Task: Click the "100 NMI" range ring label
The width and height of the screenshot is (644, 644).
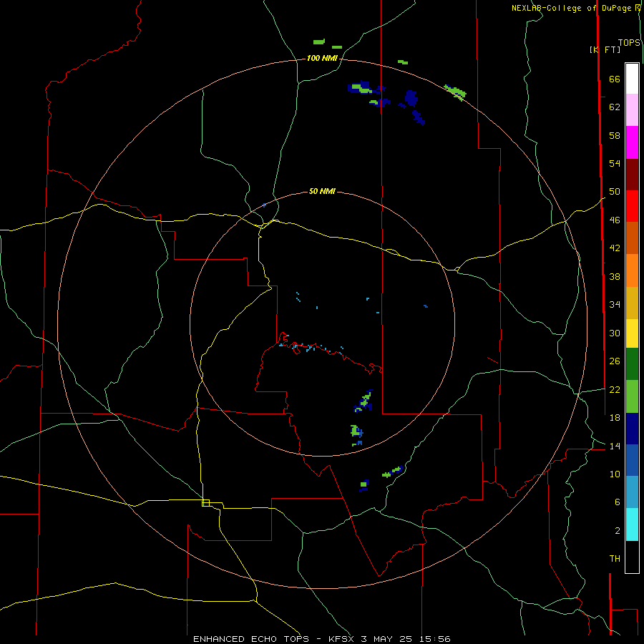Action: click(322, 59)
